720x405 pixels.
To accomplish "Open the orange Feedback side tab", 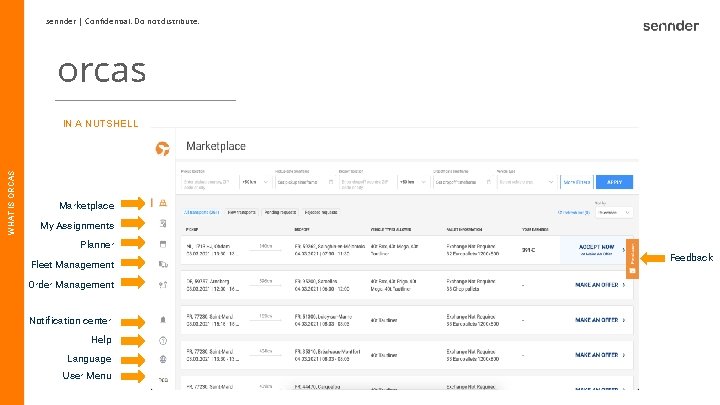I will click(632, 259).
